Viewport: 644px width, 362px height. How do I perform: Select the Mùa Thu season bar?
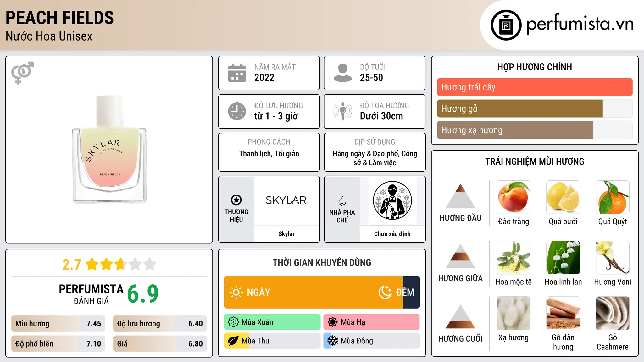tap(272, 341)
